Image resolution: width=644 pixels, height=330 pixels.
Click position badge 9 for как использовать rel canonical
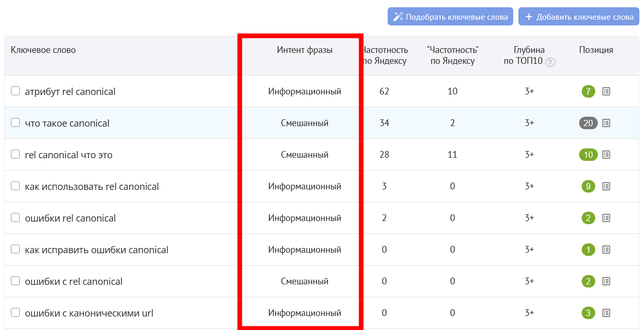pyautogui.click(x=588, y=186)
